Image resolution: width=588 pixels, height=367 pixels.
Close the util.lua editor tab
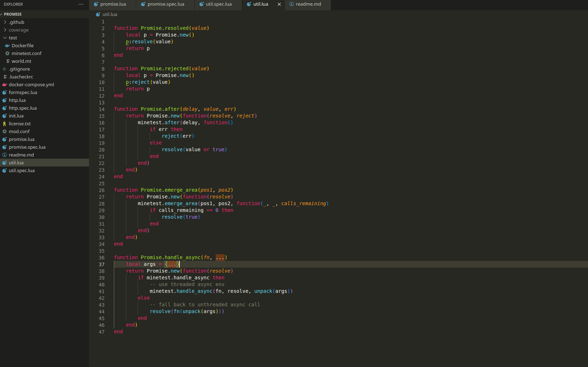279,4
